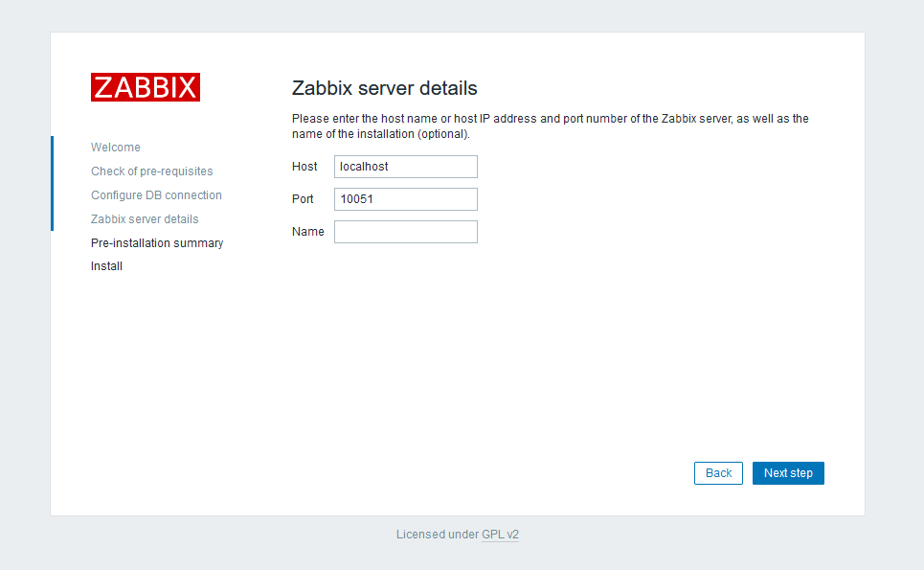924x570 pixels.
Task: Go Back to previous step
Action: point(718,473)
